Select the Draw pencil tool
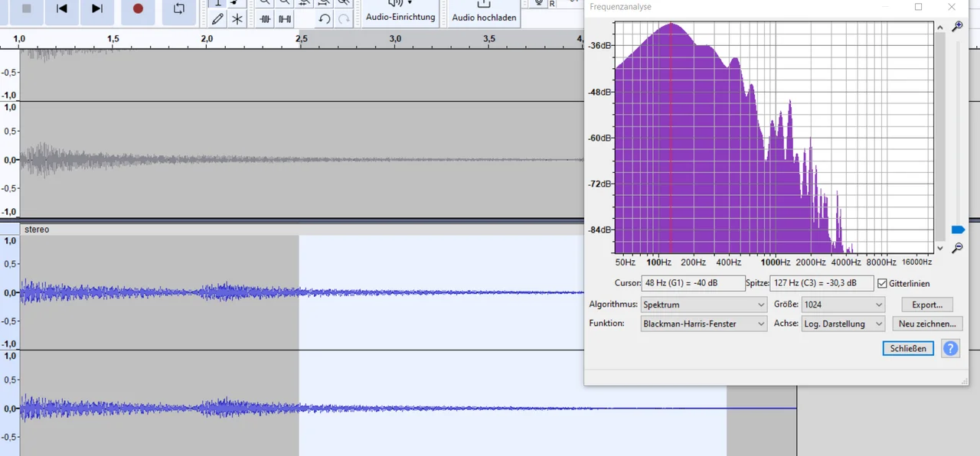 click(217, 19)
